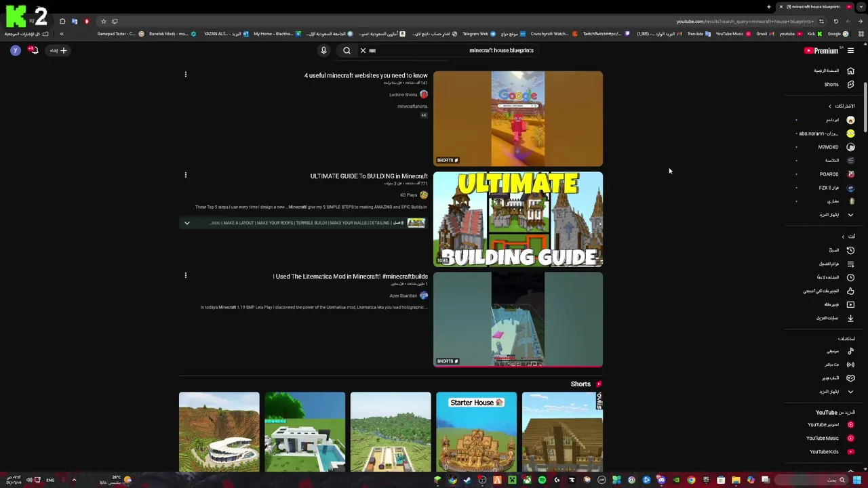Go to Home via house icon in sidebar
Screen dimensions: 868x488
coord(850,70)
